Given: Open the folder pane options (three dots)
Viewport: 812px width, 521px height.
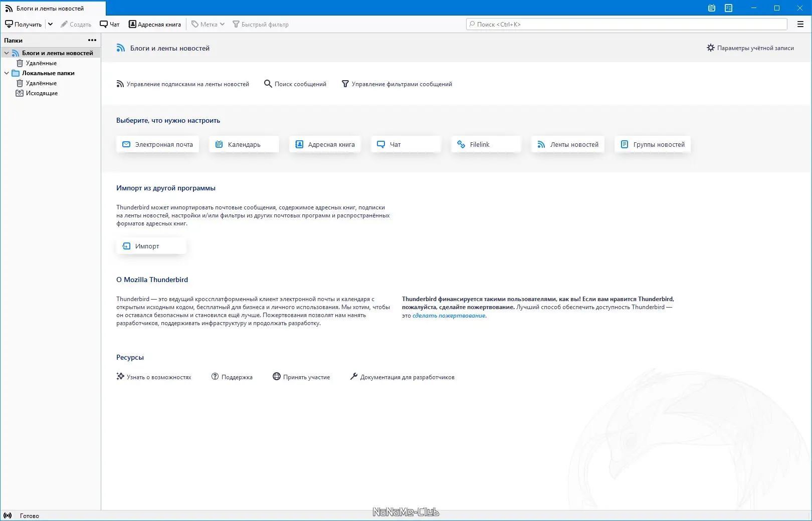Looking at the screenshot, I should point(92,40).
